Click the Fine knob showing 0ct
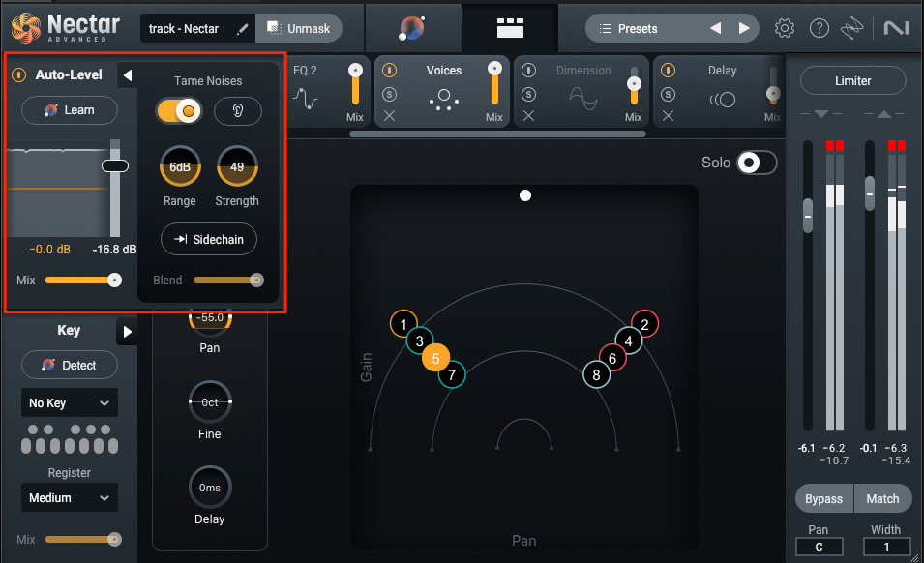924x563 pixels. (210, 402)
